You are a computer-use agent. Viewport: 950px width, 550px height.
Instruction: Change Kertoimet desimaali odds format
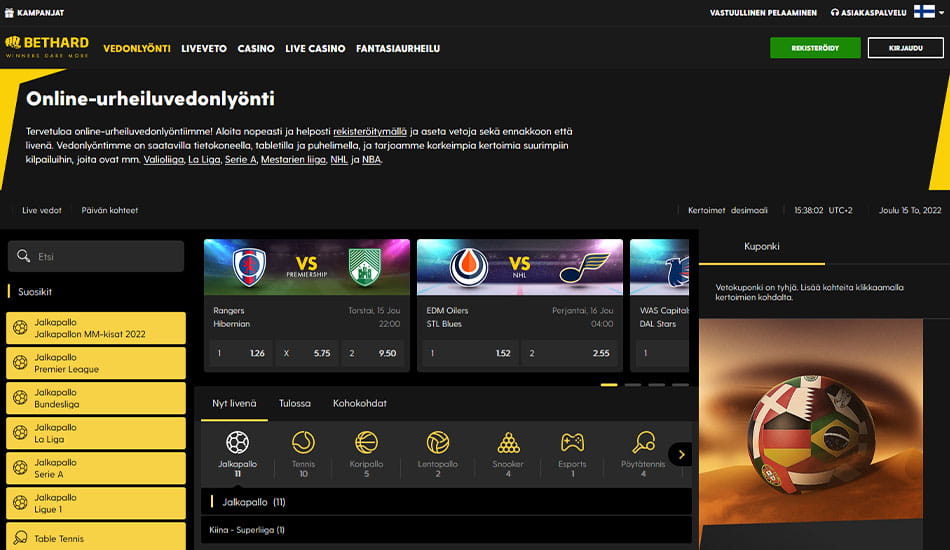click(728, 210)
